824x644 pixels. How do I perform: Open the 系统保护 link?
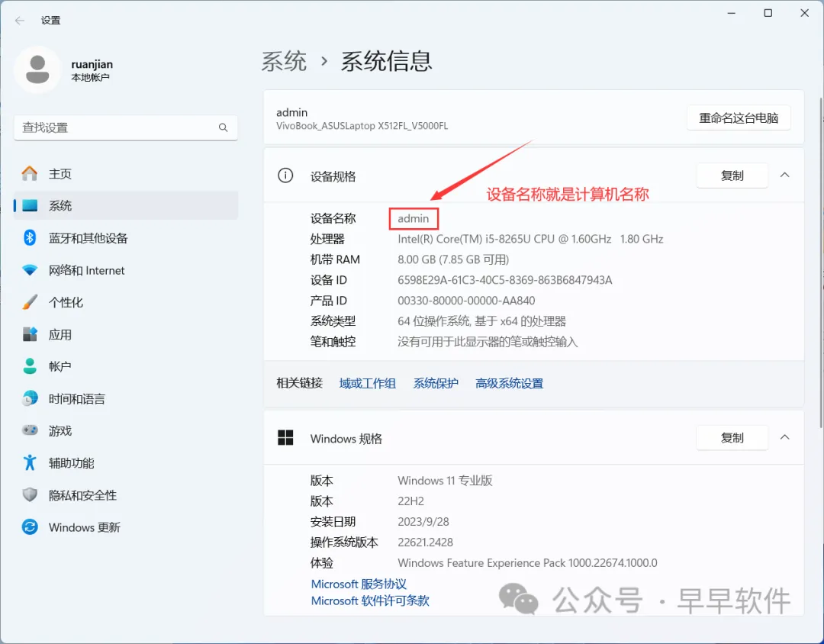436,383
